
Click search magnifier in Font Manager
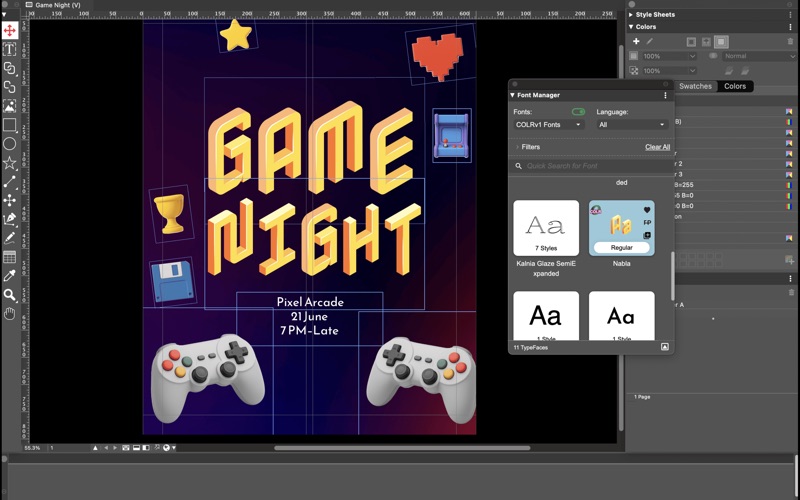518,166
